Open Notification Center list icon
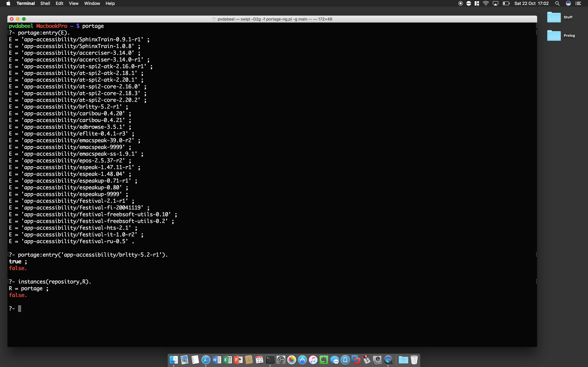This screenshot has width=588, height=367. (578, 3)
